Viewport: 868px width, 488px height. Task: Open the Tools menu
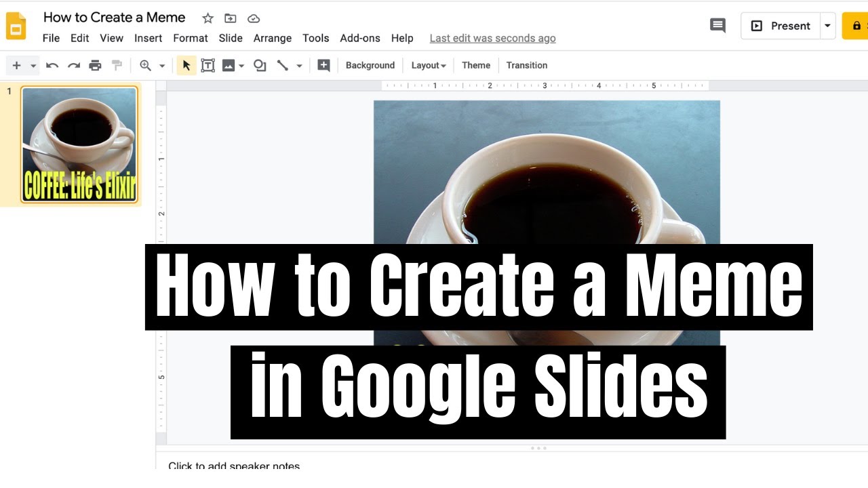pos(316,38)
